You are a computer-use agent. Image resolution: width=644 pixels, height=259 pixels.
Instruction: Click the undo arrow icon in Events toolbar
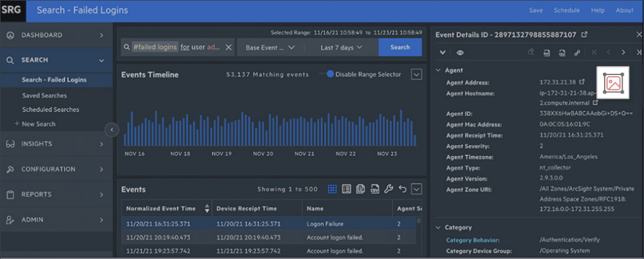(402, 189)
